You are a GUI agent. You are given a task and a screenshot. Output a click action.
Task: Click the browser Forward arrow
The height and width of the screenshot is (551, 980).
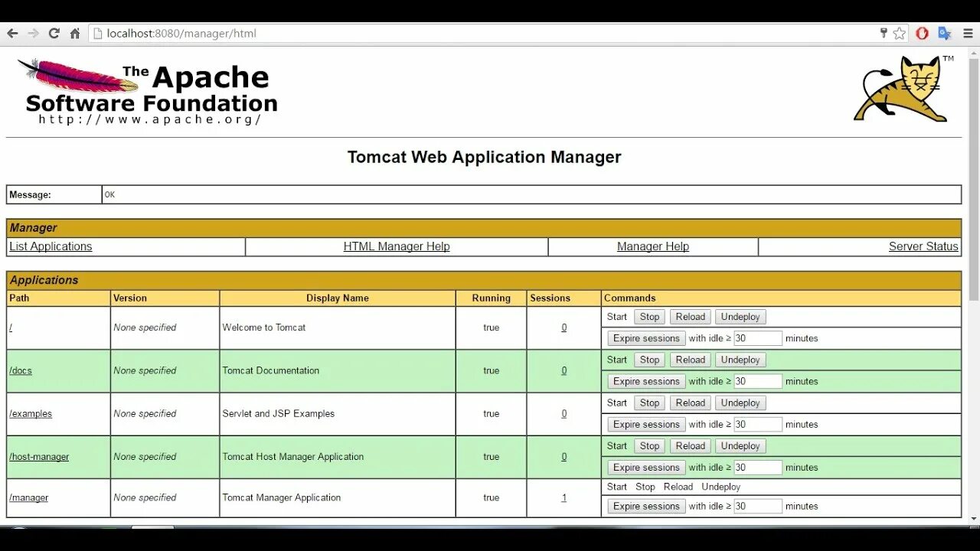(x=33, y=33)
